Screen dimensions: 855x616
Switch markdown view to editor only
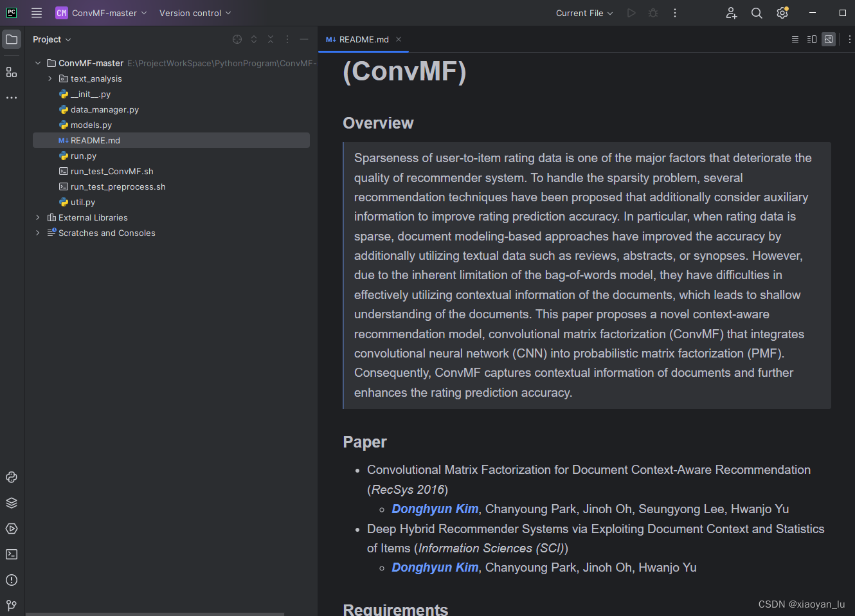(795, 39)
